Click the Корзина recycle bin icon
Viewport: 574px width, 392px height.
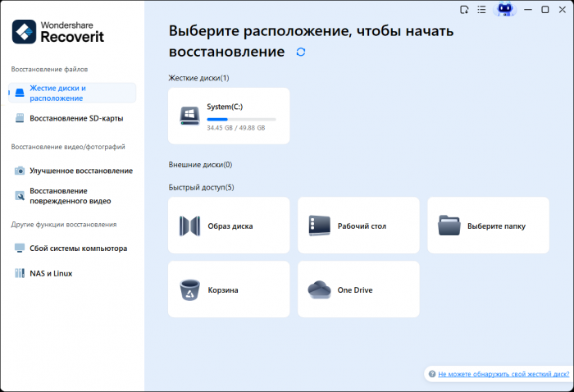point(190,289)
